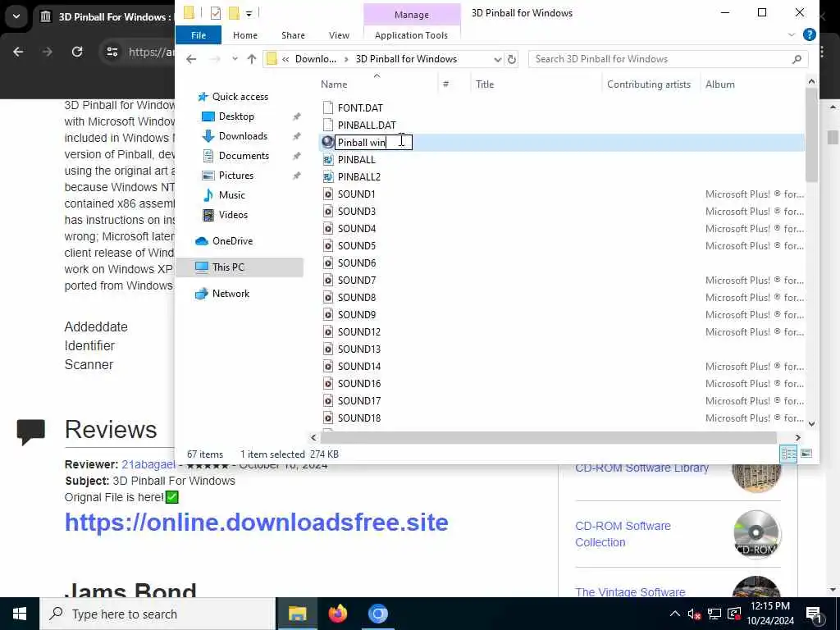Expand the address bar history dropdown
The height and width of the screenshot is (630, 840).
[x=497, y=59]
